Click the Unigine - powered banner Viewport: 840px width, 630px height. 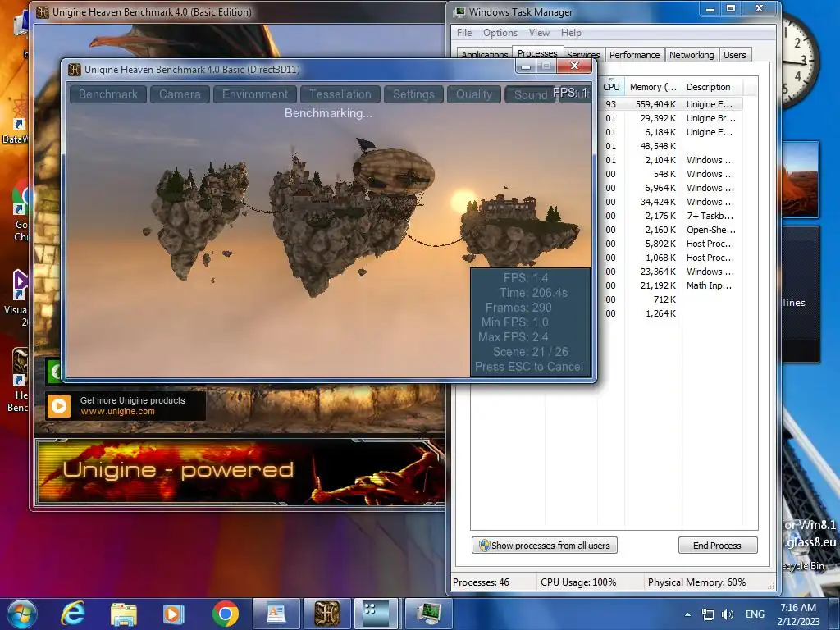(x=240, y=472)
